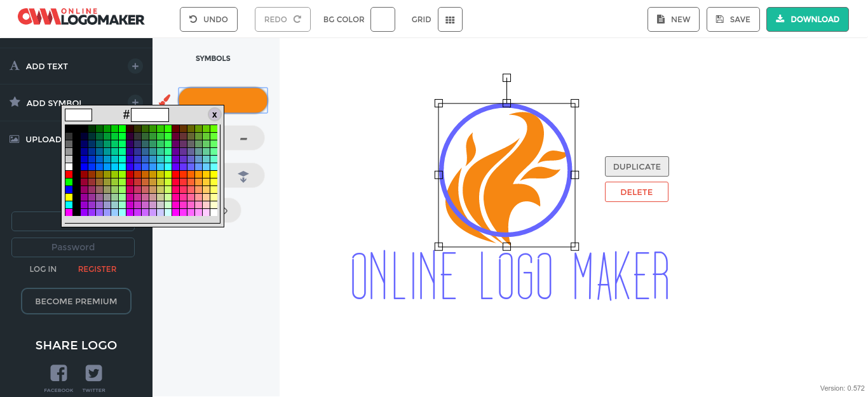
Task: Delete the selected symbol
Action: (x=636, y=192)
